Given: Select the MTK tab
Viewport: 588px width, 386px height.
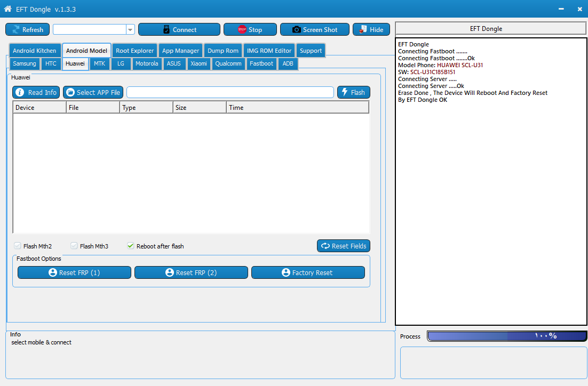Looking at the screenshot, I should pyautogui.click(x=99, y=63).
